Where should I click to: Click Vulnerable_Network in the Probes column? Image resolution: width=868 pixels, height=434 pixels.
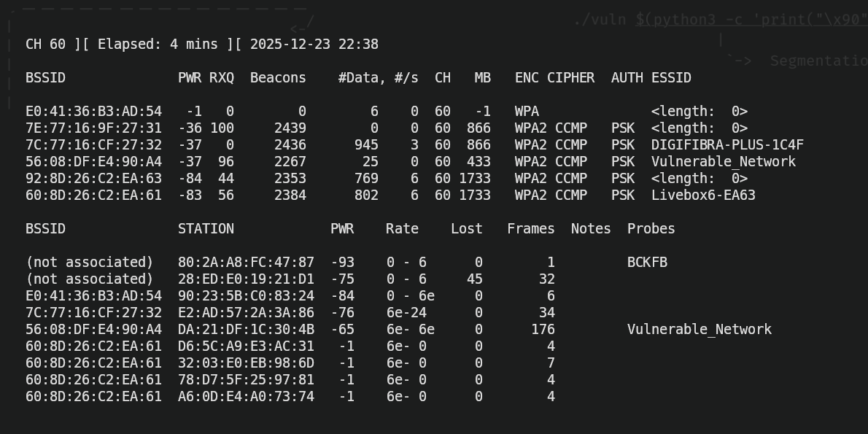coord(699,330)
